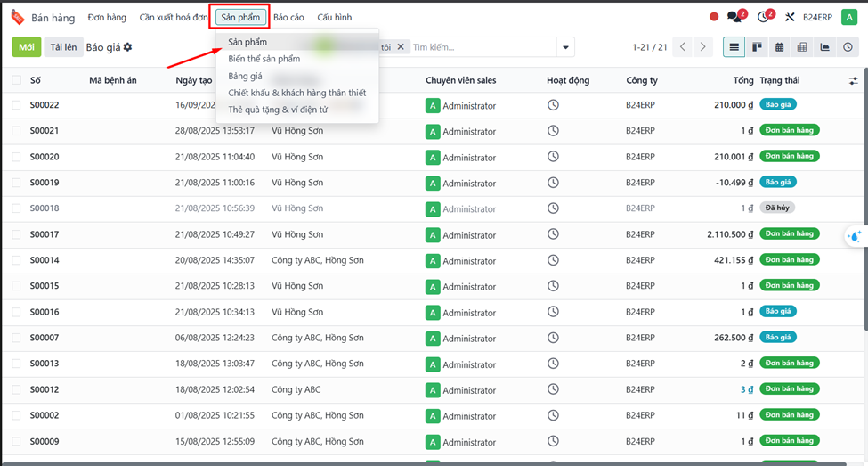Go to the next page of records
The width and height of the screenshot is (868, 466).
point(703,47)
